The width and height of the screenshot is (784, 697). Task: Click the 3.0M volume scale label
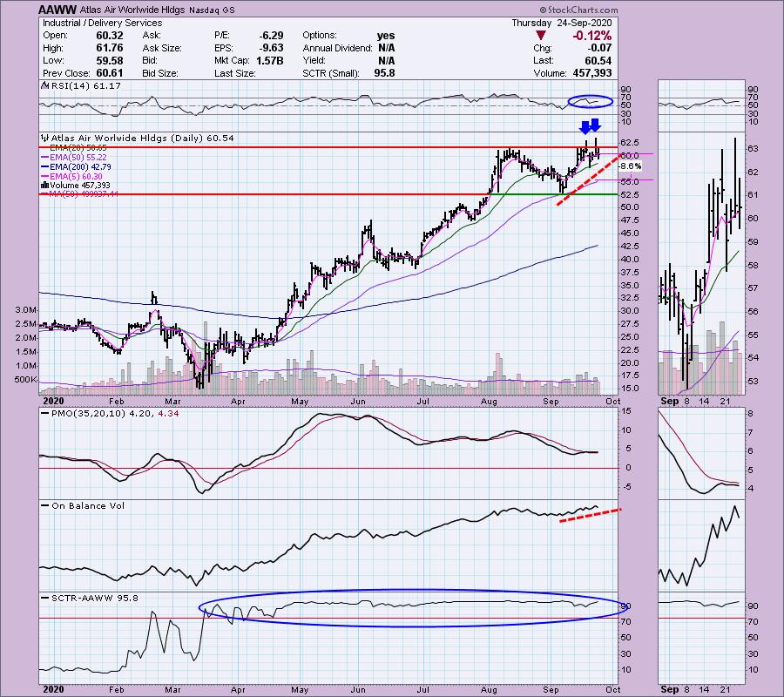[x=26, y=310]
